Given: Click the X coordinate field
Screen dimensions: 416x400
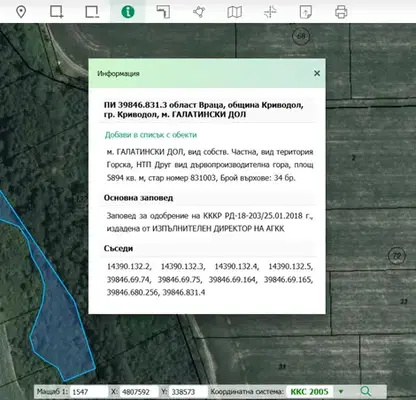Looking at the screenshot, I should pos(139,392).
